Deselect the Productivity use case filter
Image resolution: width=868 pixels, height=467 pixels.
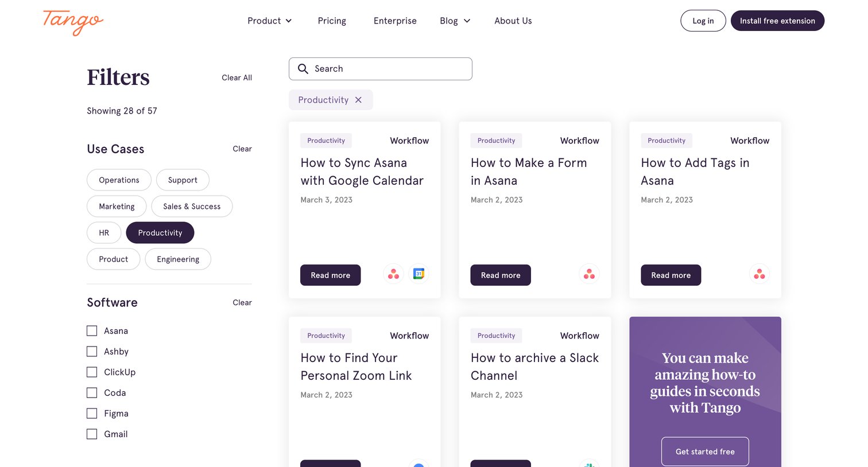click(x=160, y=233)
